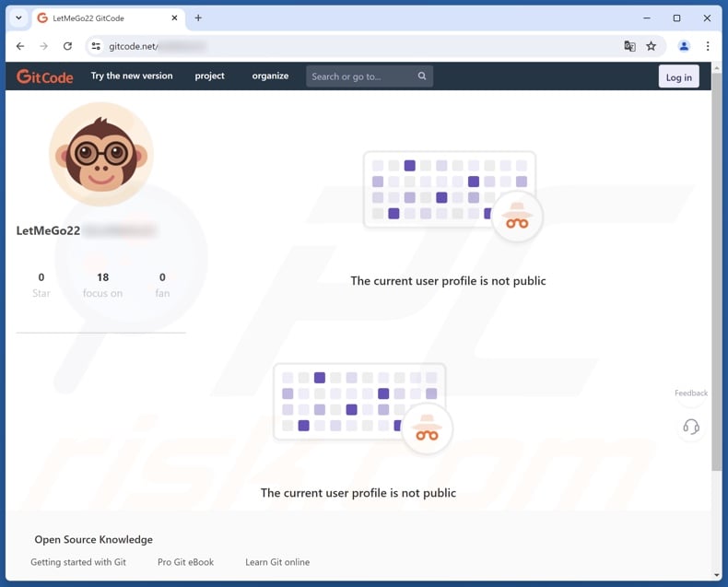
Task: Open 'Pro Git eBook' link
Action: 186,562
